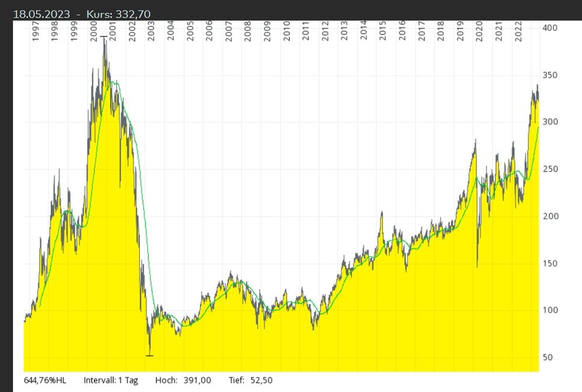Viewport: 582px width, 392px height.
Task: Select the 'Tief: 52,50' low value text
Action: (x=250, y=380)
